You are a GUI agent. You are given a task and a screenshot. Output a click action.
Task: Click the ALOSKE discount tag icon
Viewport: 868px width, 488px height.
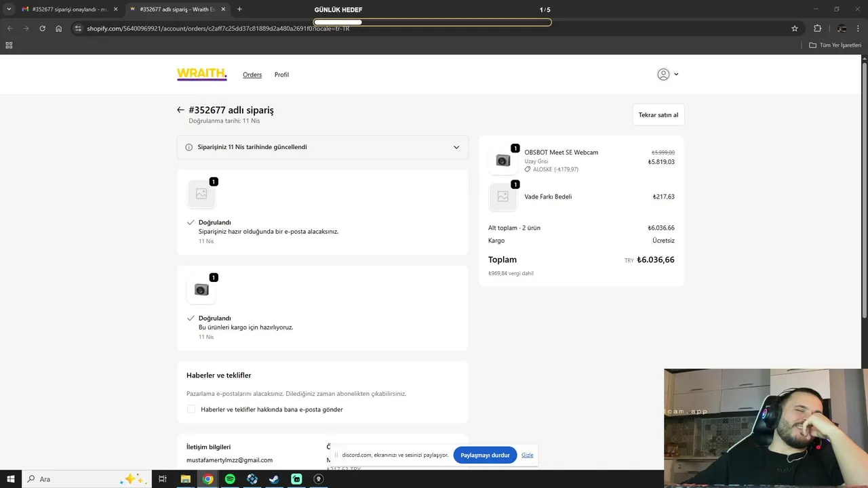point(528,169)
